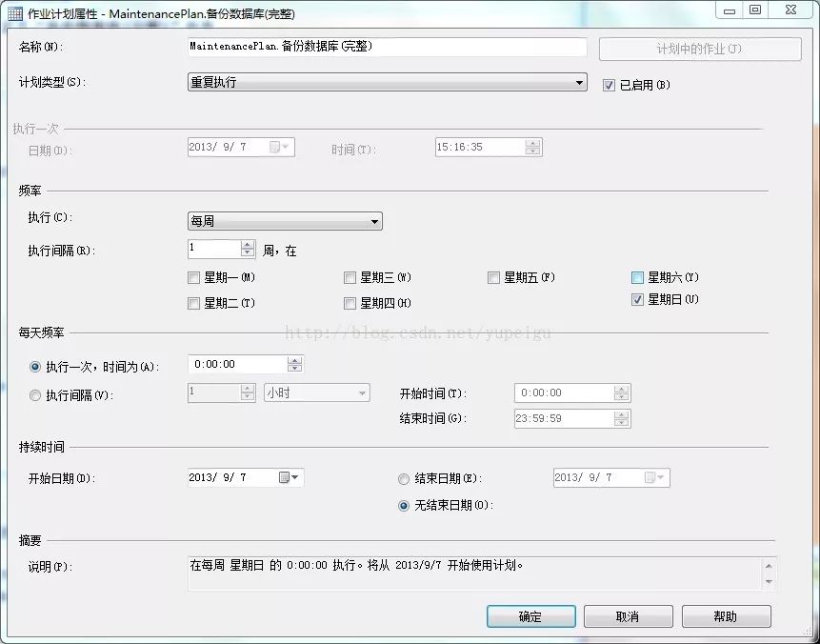Click the dialog title bar grid icon
820x644 pixels.
coord(15,12)
